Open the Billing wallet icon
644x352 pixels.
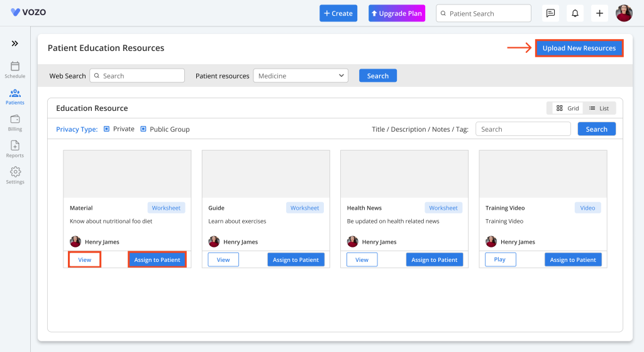click(x=15, y=120)
